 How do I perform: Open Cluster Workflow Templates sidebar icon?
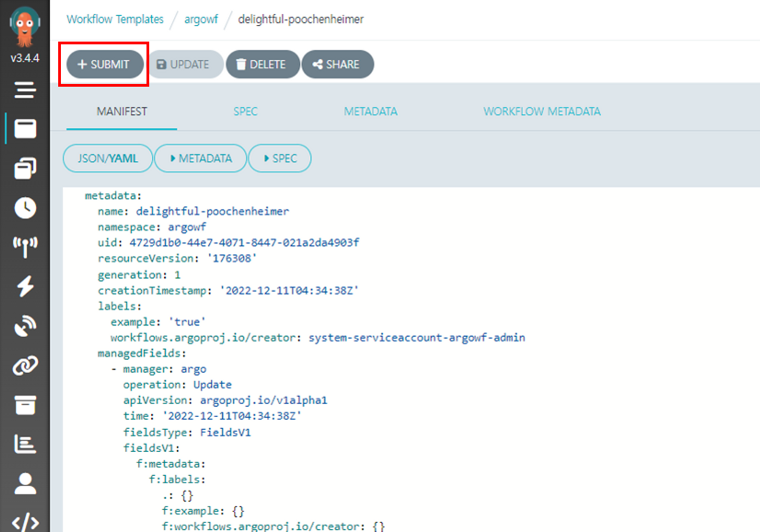click(x=25, y=168)
